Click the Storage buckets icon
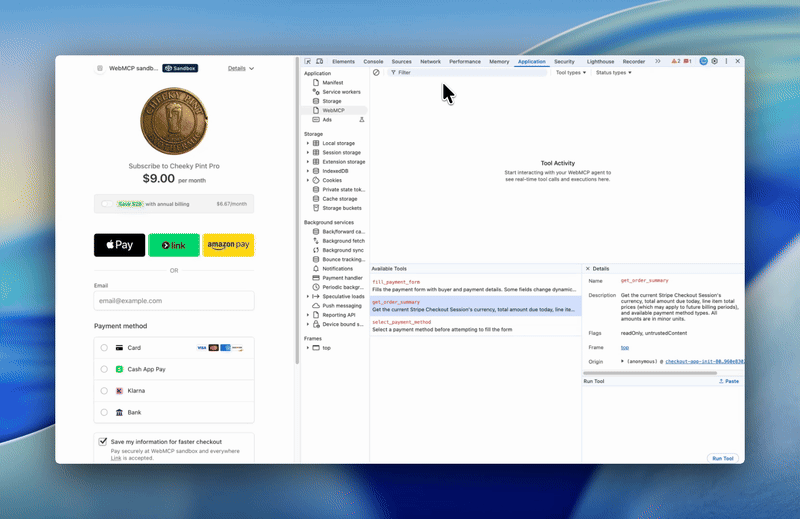The width and height of the screenshot is (800, 519). [x=316, y=208]
